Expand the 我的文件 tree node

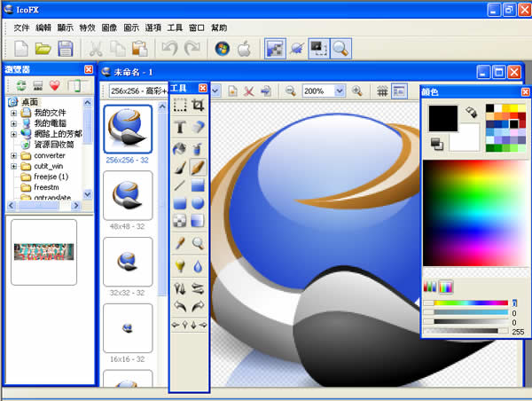click(x=13, y=113)
